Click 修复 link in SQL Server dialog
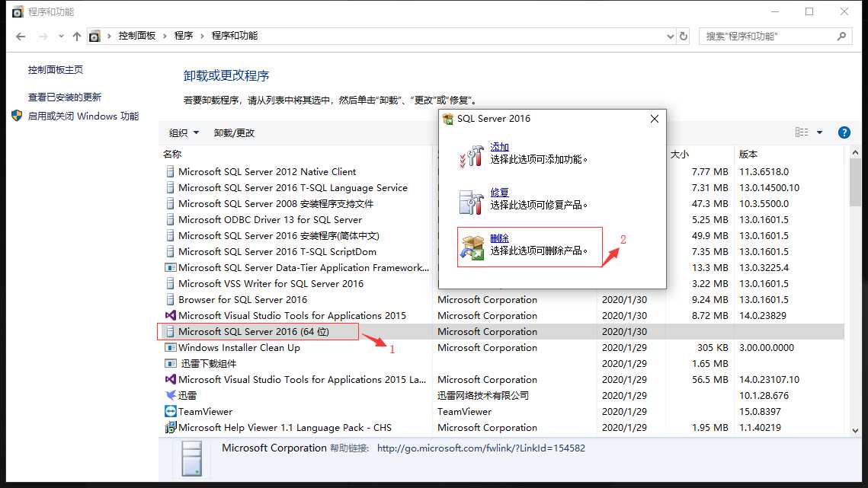This screenshot has width=868, height=488. (x=499, y=193)
